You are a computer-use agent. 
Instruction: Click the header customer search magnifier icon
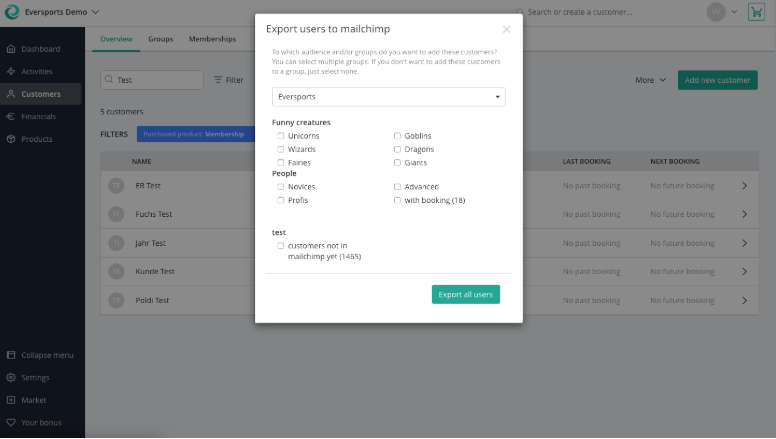click(520, 12)
